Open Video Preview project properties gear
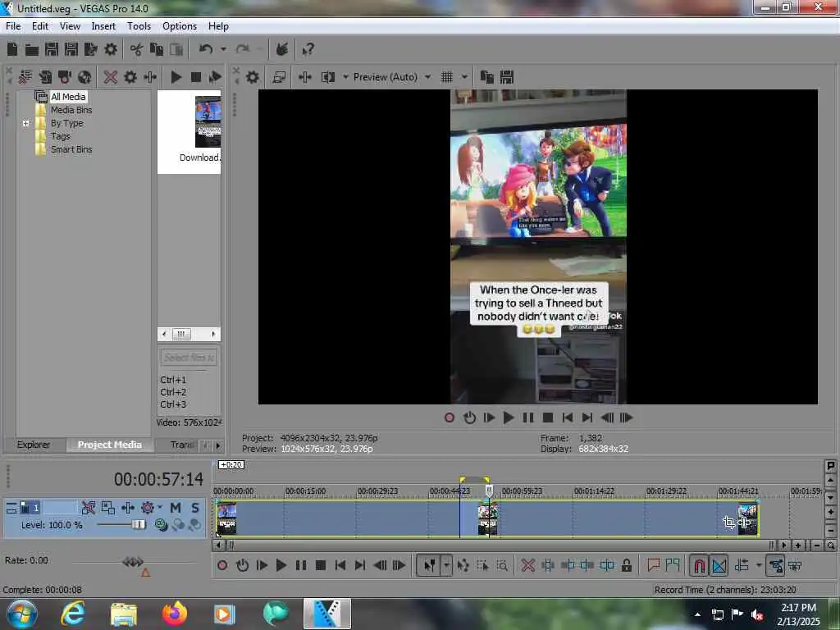Viewport: 840px width, 630px height. pyautogui.click(x=253, y=78)
